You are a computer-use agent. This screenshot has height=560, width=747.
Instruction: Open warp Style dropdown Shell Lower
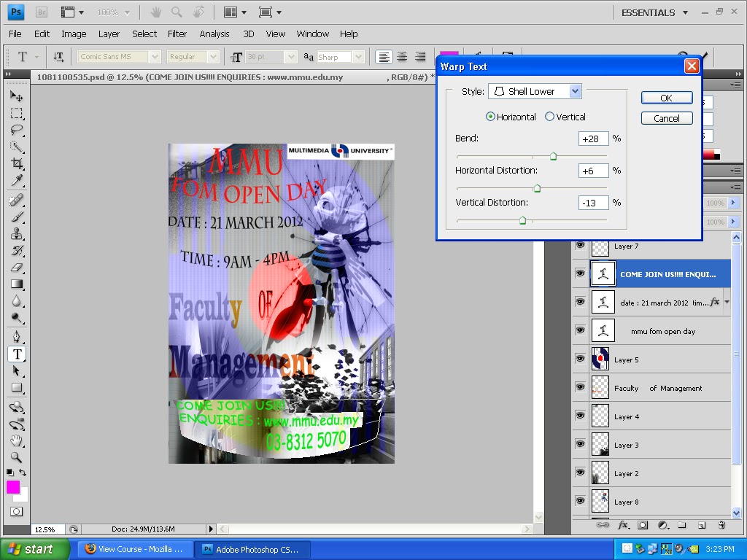[535, 91]
